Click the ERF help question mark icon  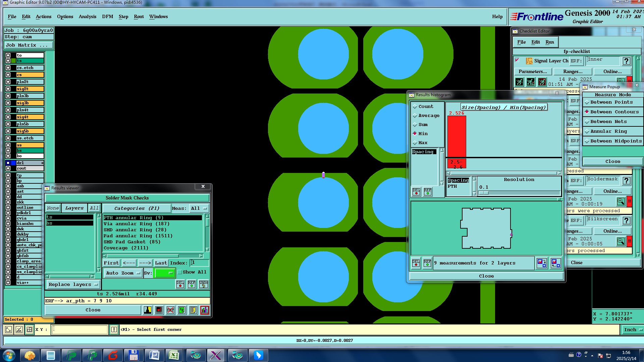pos(626,61)
